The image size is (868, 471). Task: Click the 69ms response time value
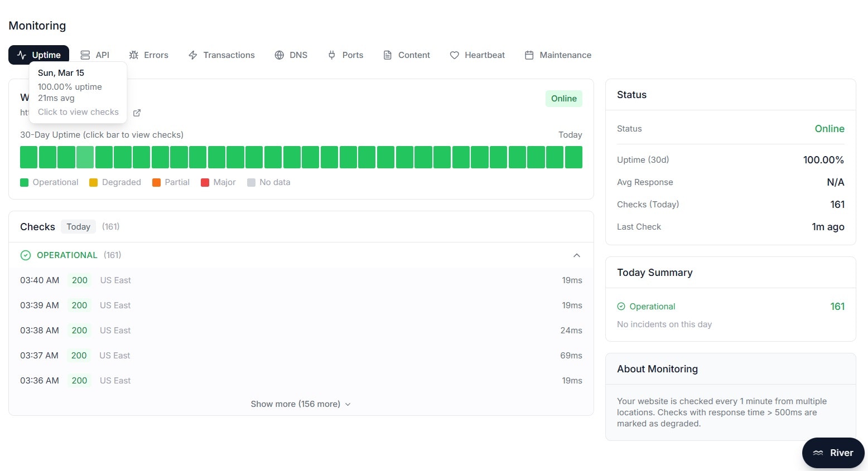(571, 356)
